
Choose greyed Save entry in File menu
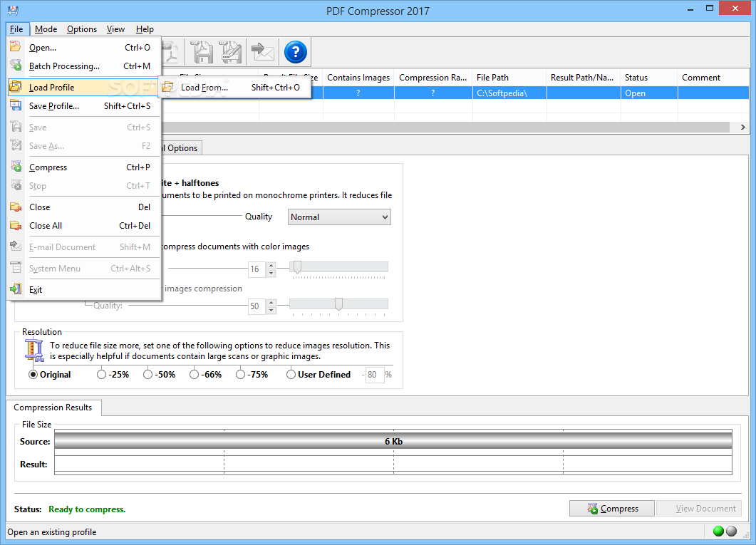click(83, 128)
